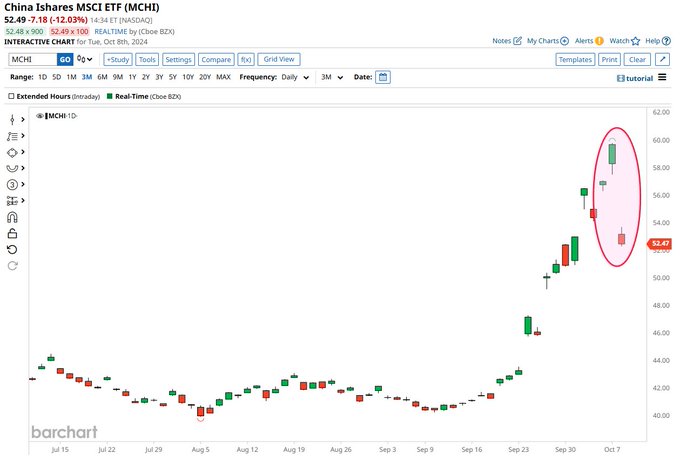Viewport: 680px width, 461px height.
Task: Select the 3M range
Action: [87, 77]
